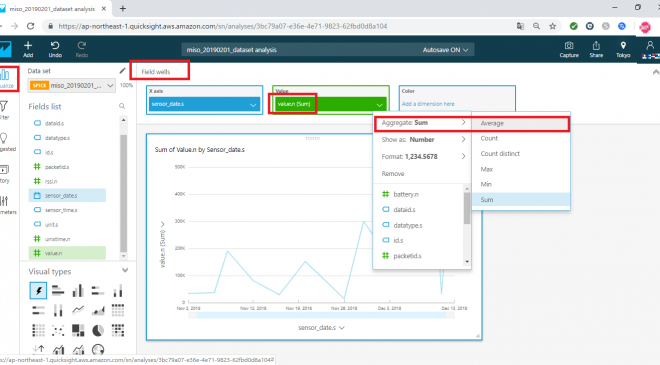The width and height of the screenshot is (660, 365).
Task: Open the miso_20190201 data set dropdown
Action: click(x=72, y=85)
